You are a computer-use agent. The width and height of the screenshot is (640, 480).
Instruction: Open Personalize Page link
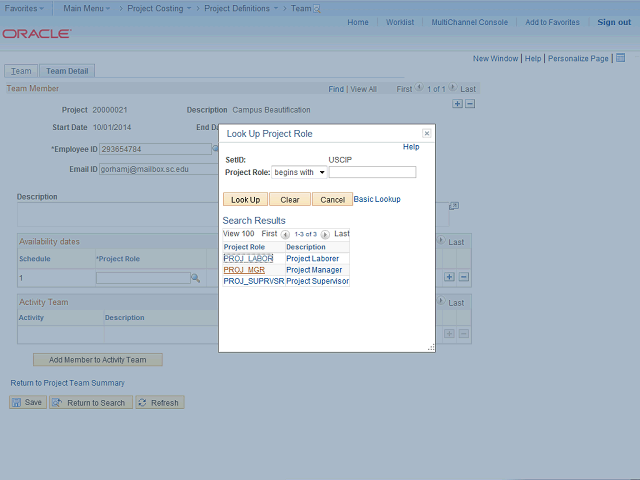578,58
